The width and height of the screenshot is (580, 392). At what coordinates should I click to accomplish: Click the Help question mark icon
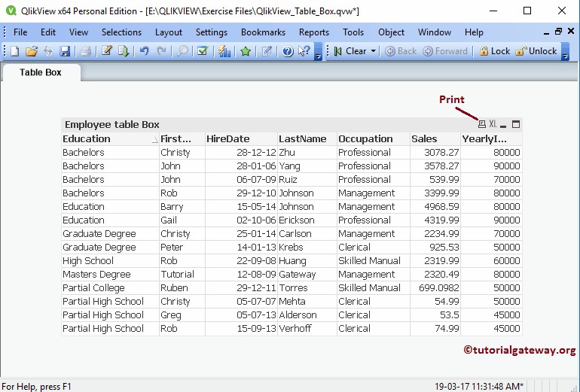tap(287, 51)
